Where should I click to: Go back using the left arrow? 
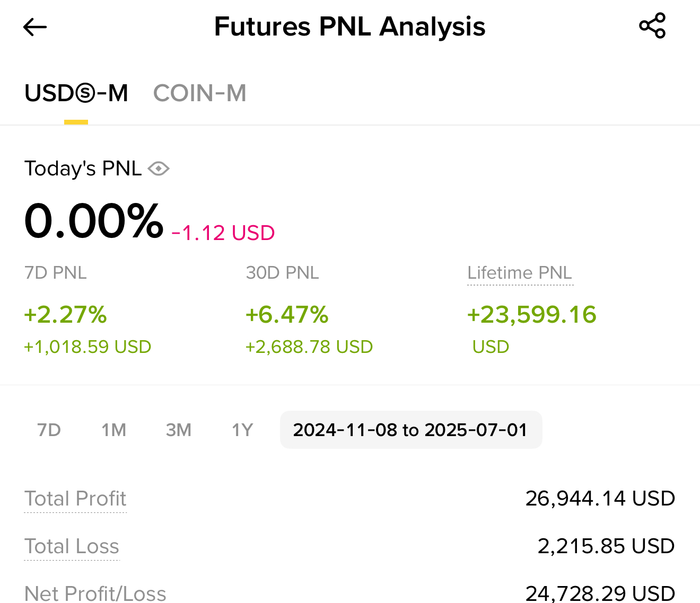pos(35,27)
